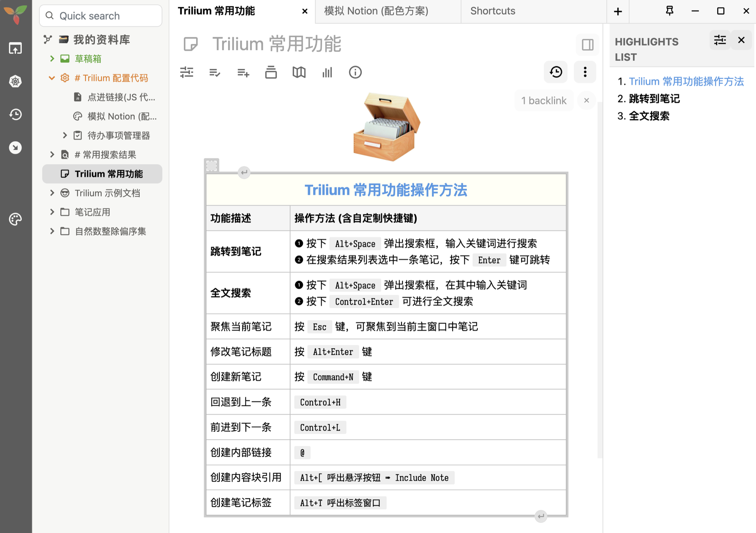Open recent changes in left launcher
Image resolution: width=756 pixels, height=533 pixels.
point(15,114)
